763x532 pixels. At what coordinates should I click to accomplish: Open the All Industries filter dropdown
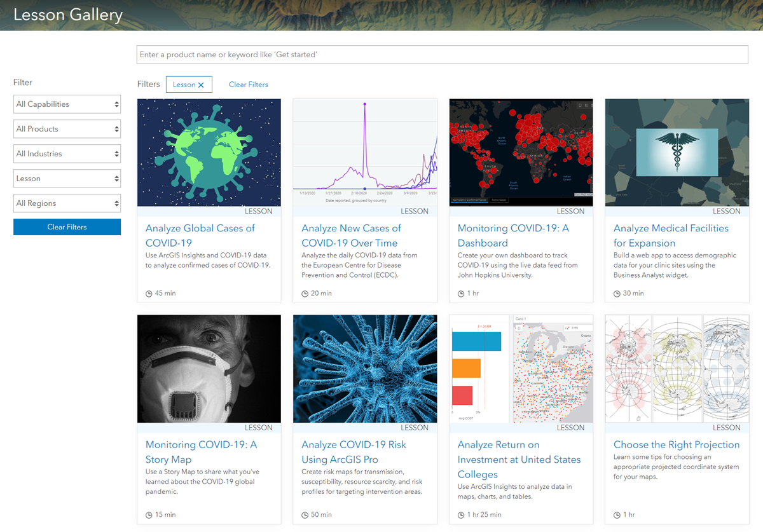click(67, 154)
